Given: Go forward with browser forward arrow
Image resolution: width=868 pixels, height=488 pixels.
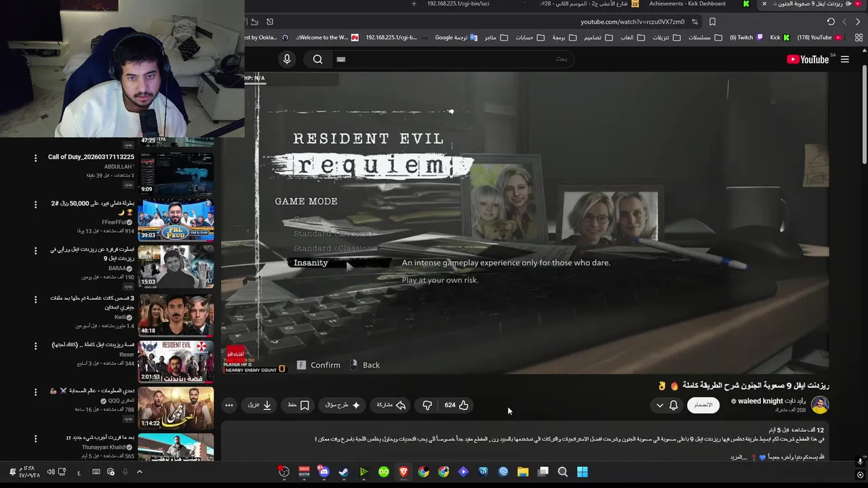Looking at the screenshot, I should tap(844, 22).
